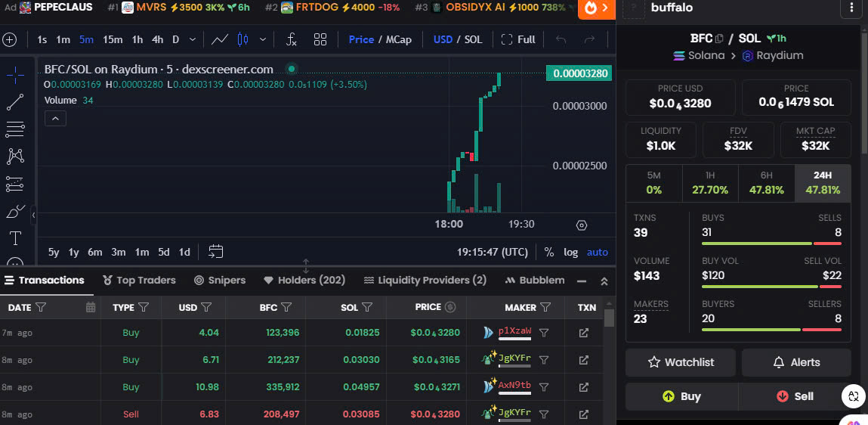The height and width of the screenshot is (425, 868).
Task: Minimize the transactions panel
Action: tap(581, 281)
